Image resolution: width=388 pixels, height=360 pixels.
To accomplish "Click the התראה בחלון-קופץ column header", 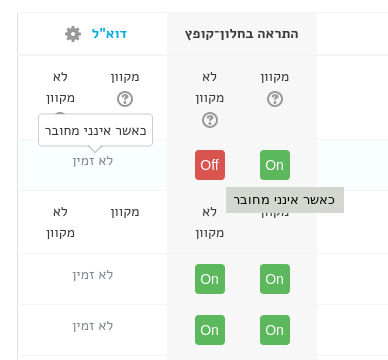I will pyautogui.click(x=242, y=34).
